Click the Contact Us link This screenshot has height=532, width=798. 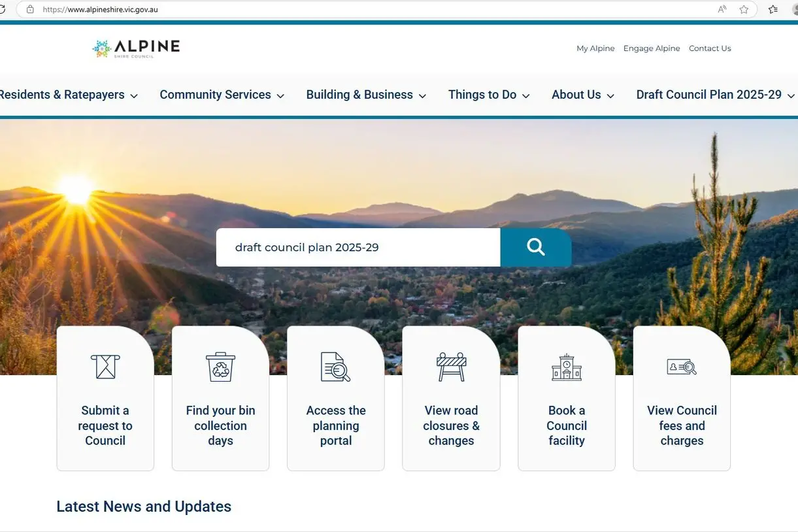[x=710, y=48]
